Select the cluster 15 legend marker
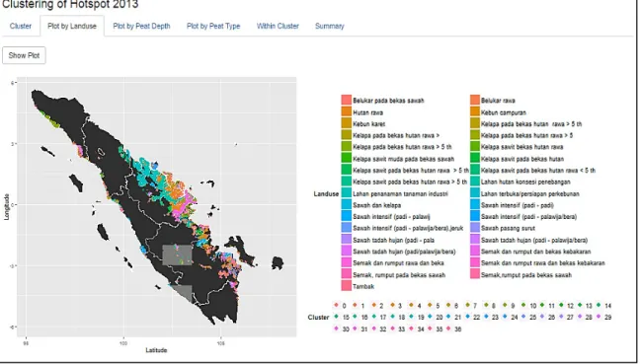This screenshot has width=640, height=364. tap(337, 317)
